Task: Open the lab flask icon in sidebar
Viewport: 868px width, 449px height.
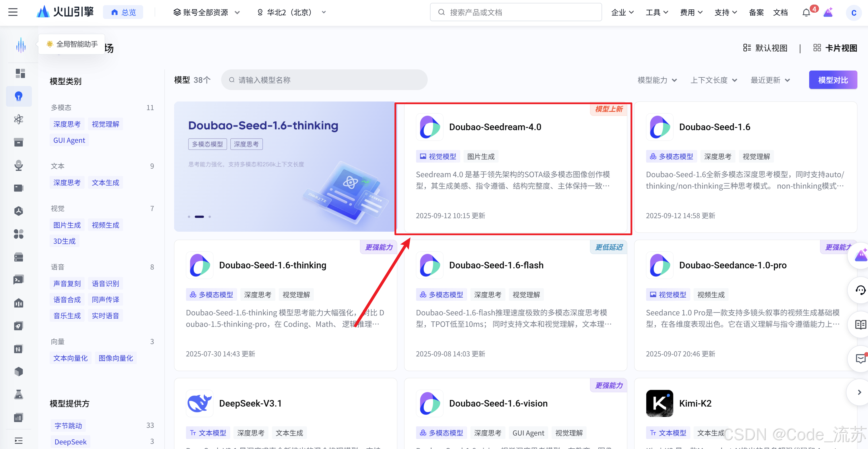Action: click(19, 395)
